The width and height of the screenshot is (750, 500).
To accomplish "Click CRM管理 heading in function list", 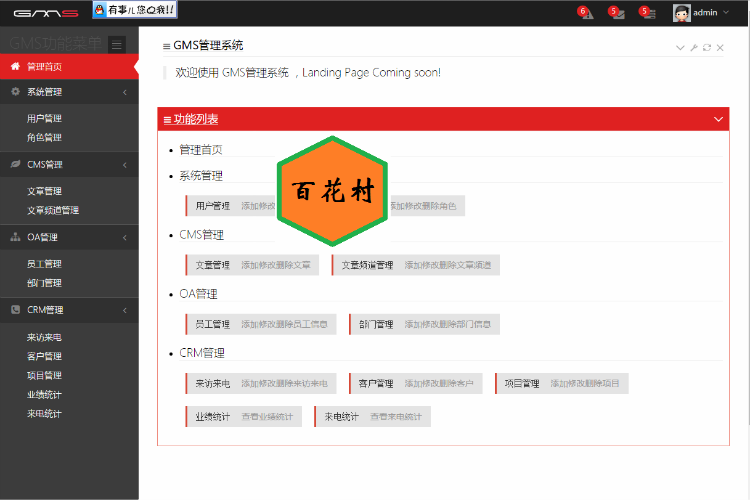I will point(202,353).
